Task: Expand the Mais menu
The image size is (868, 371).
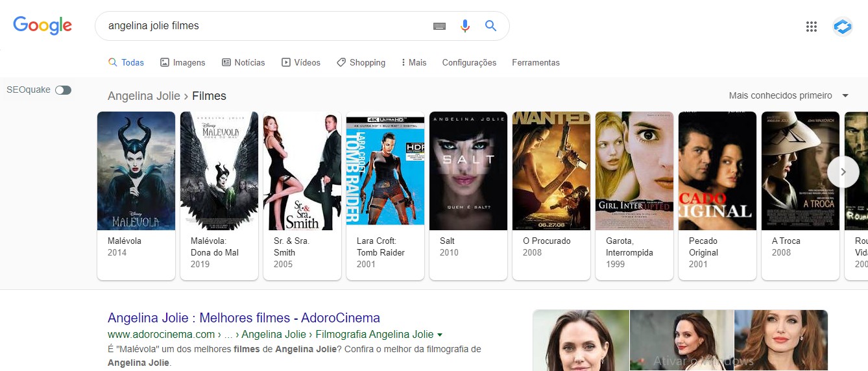Action: (x=414, y=63)
